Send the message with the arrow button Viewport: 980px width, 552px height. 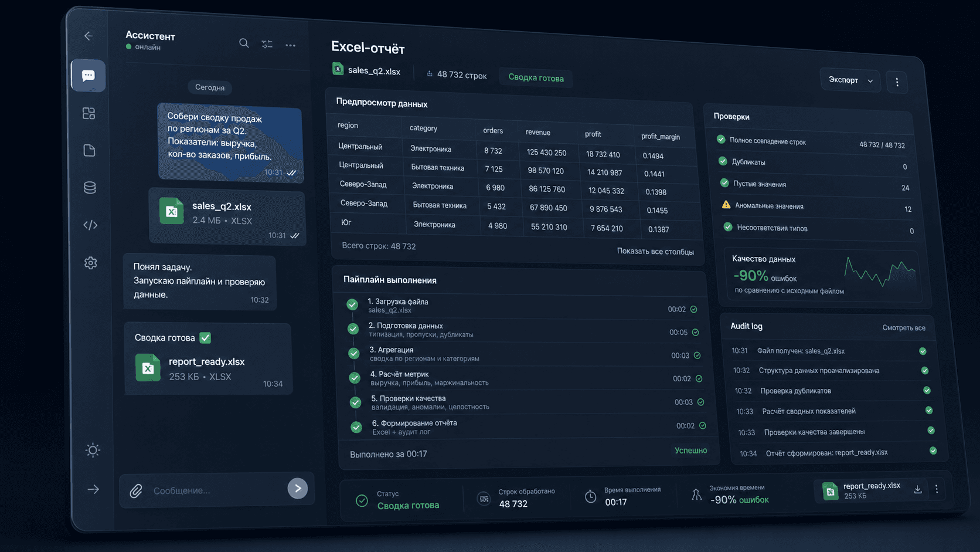click(298, 488)
